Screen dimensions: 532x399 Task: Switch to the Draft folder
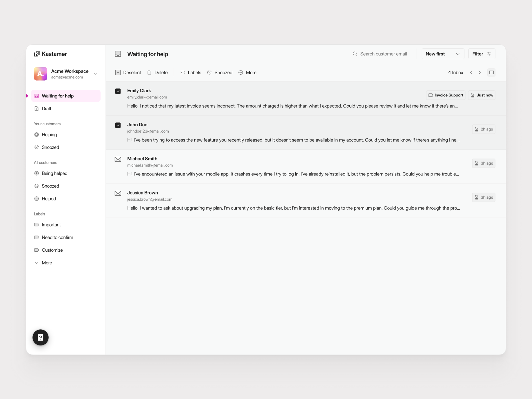tap(46, 108)
